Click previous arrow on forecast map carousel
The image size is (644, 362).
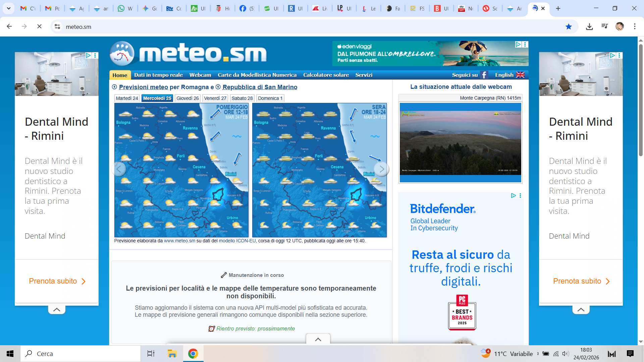[119, 169]
